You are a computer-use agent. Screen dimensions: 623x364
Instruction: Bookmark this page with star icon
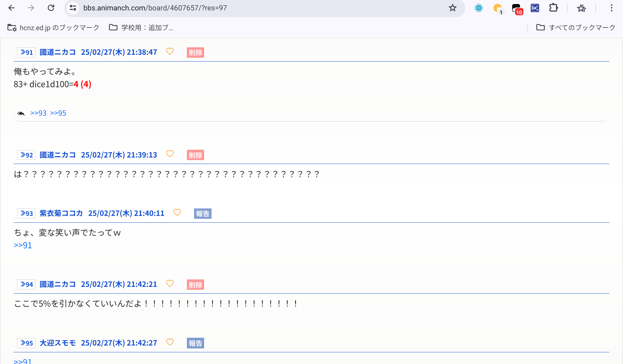(x=452, y=8)
